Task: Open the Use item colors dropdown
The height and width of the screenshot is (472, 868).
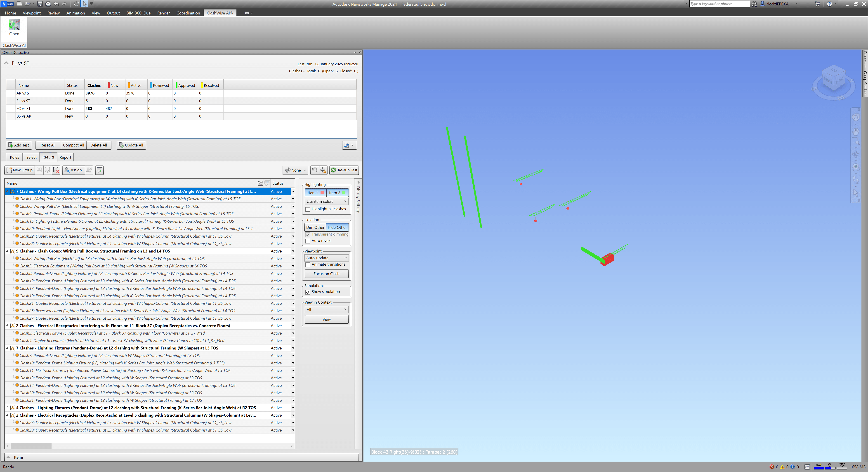Action: coord(326,201)
